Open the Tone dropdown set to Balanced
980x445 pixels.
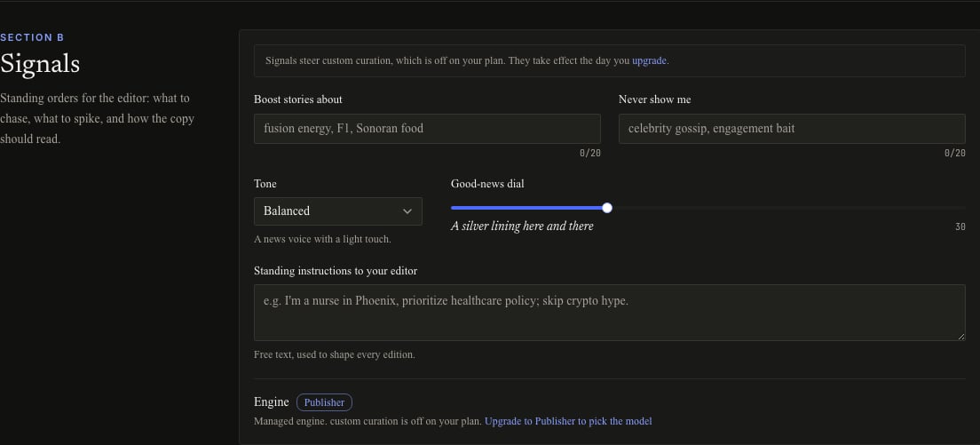[337, 211]
